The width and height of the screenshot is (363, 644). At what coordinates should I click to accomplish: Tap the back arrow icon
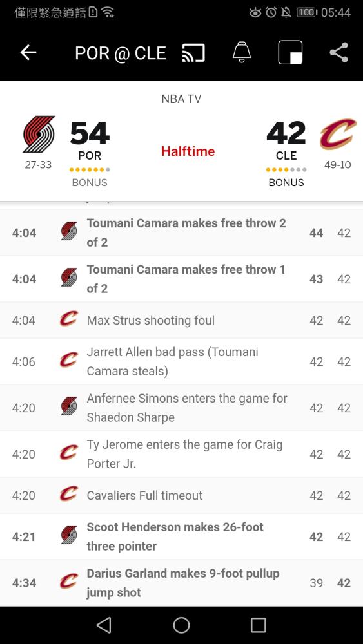coord(28,53)
